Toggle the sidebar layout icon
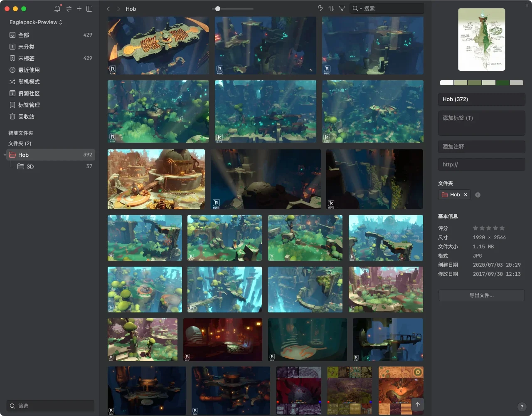 (x=89, y=9)
